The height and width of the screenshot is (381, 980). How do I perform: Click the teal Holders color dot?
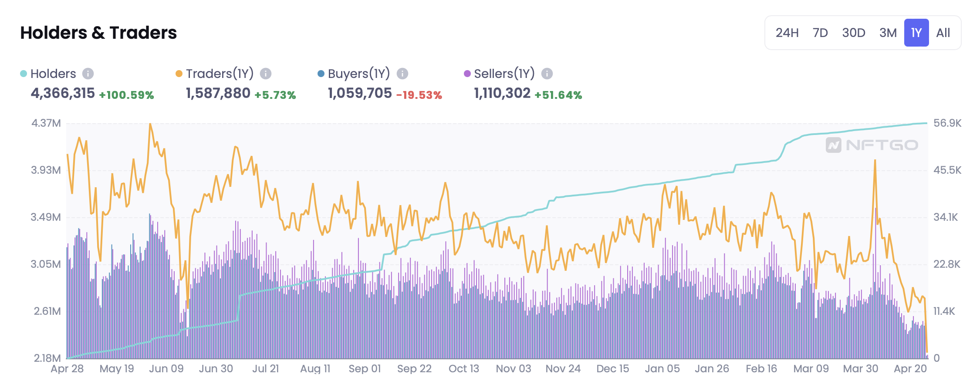tap(24, 74)
